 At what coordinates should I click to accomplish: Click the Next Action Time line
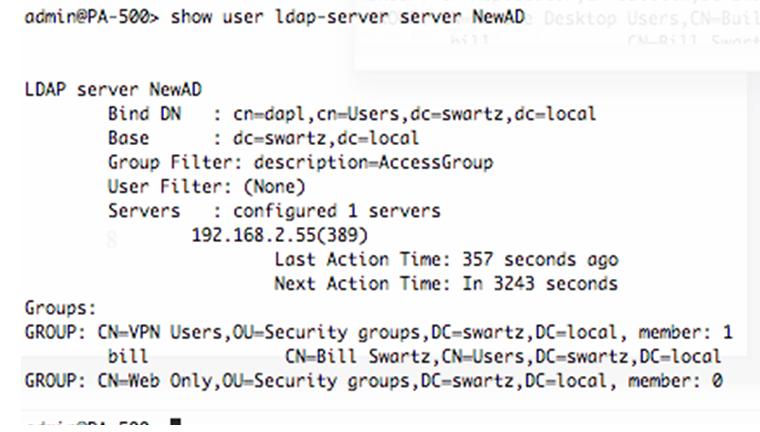[x=445, y=284]
